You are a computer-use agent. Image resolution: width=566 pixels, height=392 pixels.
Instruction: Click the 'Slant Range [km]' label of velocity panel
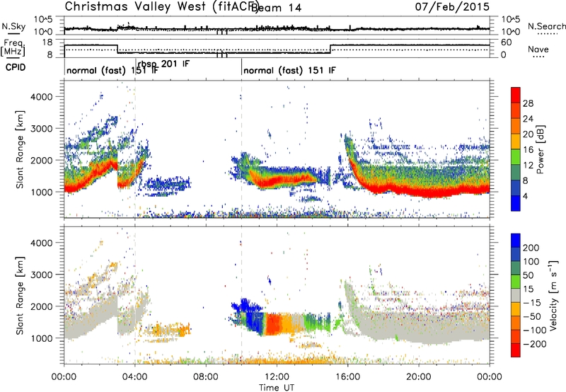[x=20, y=295]
